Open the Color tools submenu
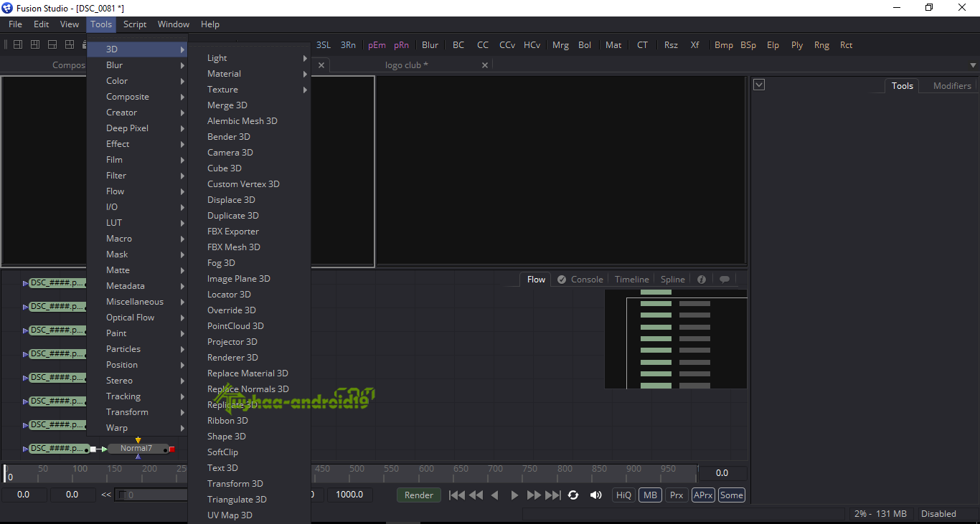 pos(137,81)
